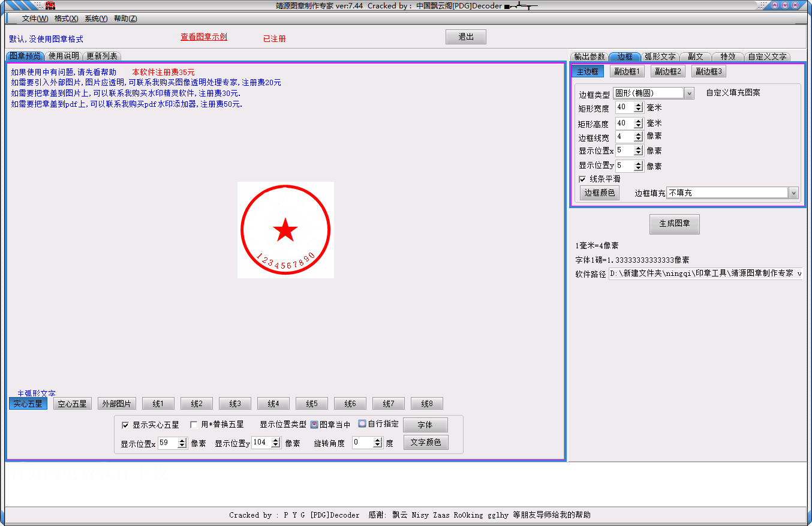The image size is (812, 526).
Task: Click the 边框线宽 spinner arrows
Action: 638,136
